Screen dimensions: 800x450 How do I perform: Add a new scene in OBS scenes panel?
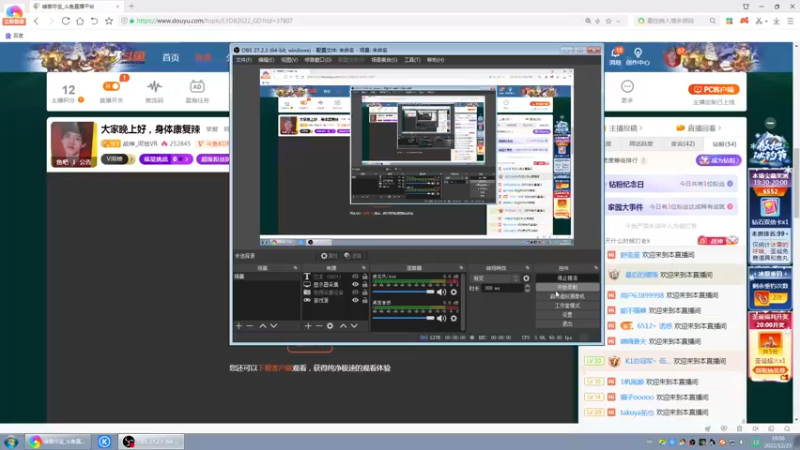(239, 326)
